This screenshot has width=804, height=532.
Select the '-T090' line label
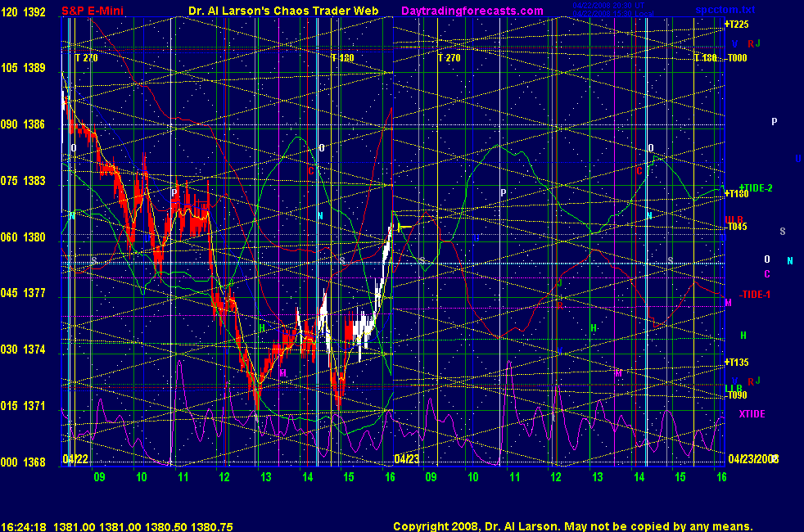736,395
